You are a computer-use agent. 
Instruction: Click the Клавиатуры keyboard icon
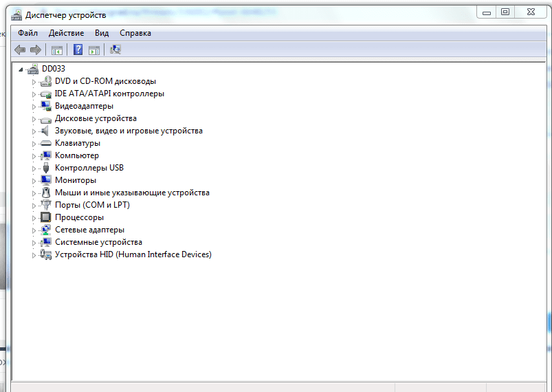[46, 143]
